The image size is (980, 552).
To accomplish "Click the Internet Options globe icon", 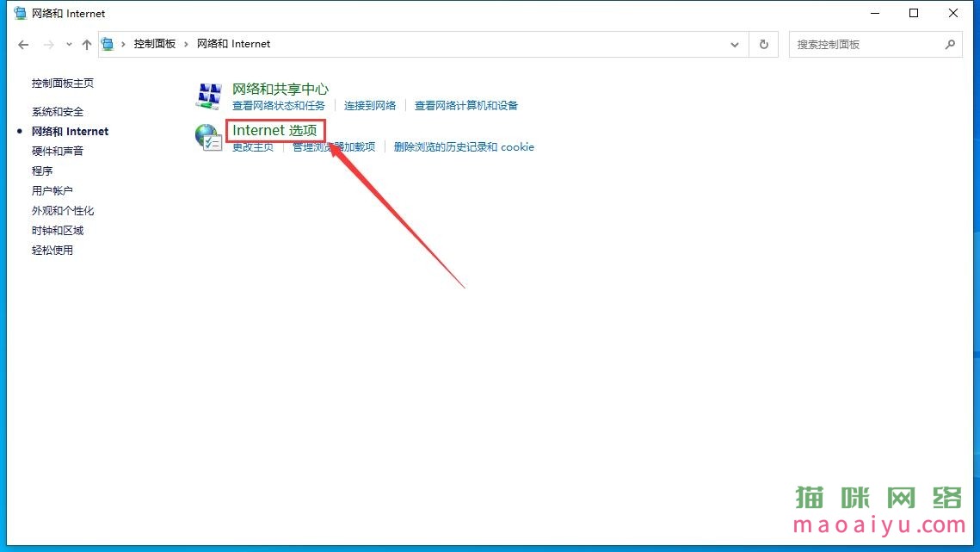I will [x=207, y=138].
